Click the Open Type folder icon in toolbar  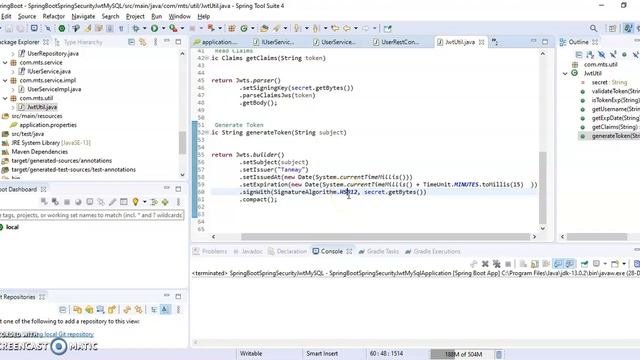tap(264, 28)
